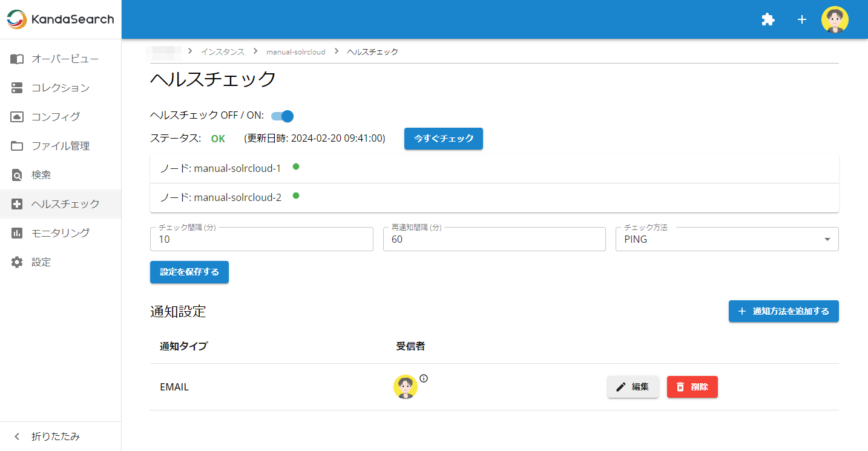Click the 再通知間隔 (分) input field

pos(495,239)
